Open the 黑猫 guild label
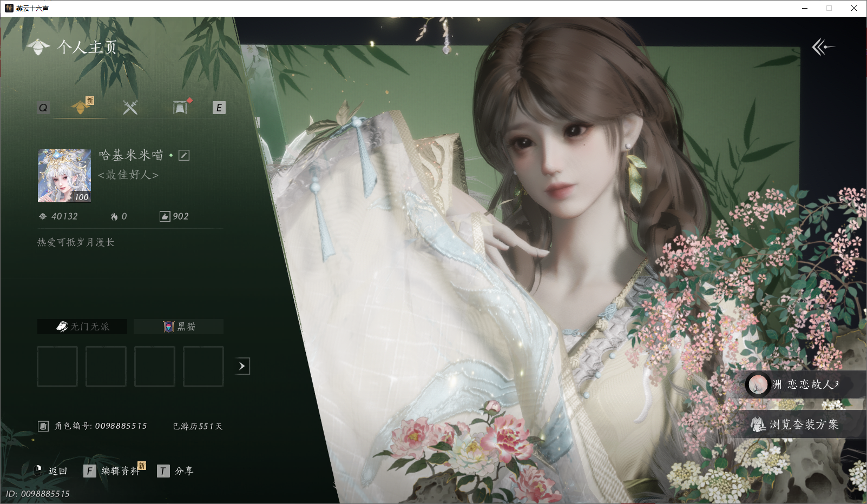The height and width of the screenshot is (504, 867). click(179, 327)
